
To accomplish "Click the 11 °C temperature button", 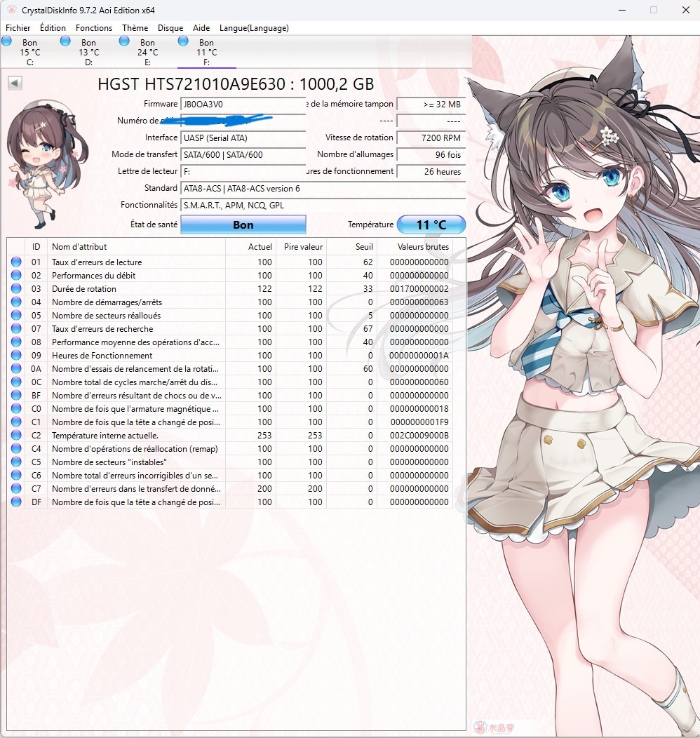I will 431,225.
